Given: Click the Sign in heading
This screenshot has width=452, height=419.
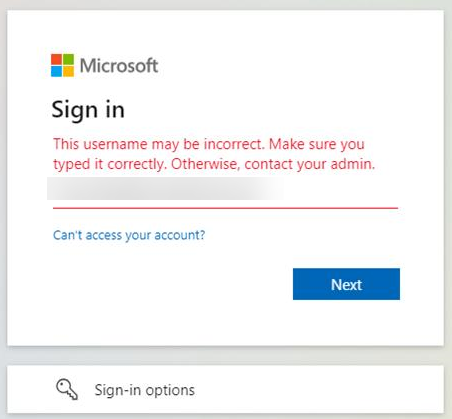Looking at the screenshot, I should (88, 110).
